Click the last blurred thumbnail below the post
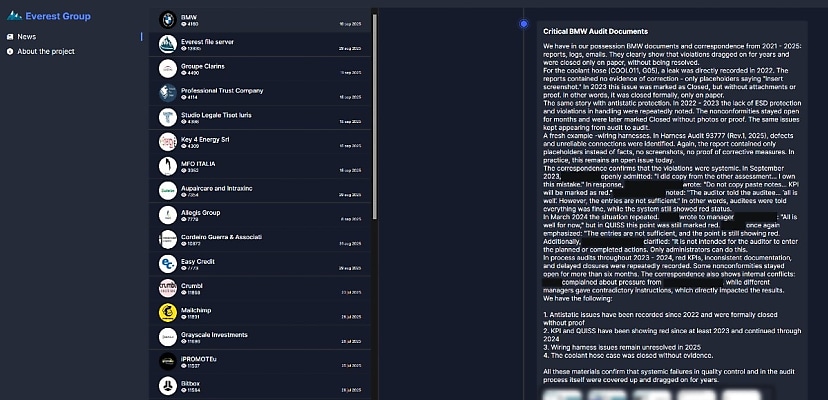 pos(741,395)
